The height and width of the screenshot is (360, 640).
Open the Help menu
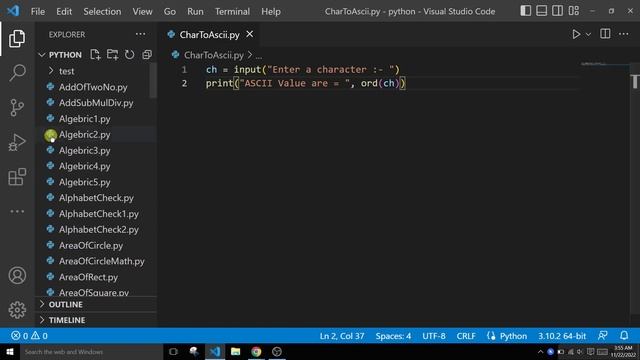(271, 11)
